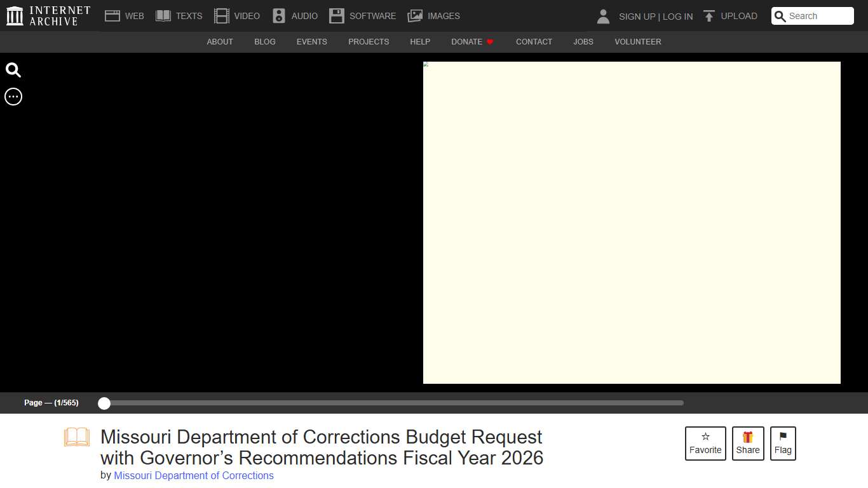Click the Missouri Department of Corrections uploader link
Image resolution: width=868 pixels, height=488 pixels.
(193, 475)
